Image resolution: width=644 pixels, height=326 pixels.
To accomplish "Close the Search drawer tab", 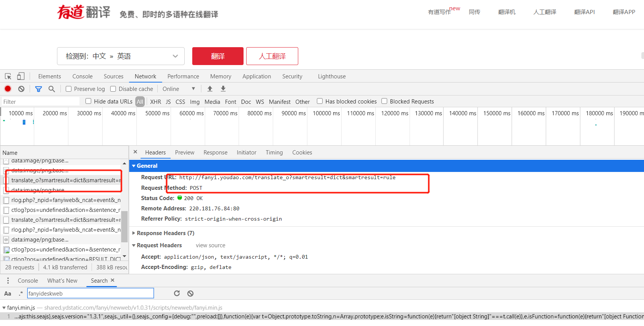I will 112,280.
